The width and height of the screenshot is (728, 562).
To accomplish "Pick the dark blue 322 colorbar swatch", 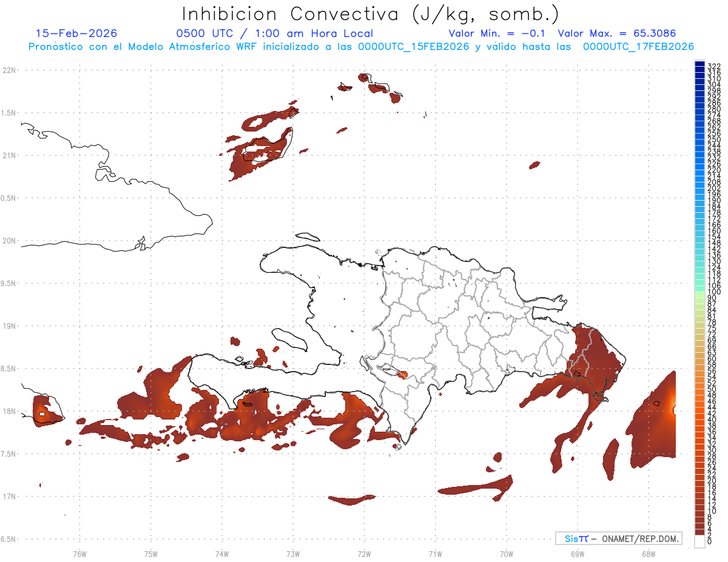I will pyautogui.click(x=699, y=65).
